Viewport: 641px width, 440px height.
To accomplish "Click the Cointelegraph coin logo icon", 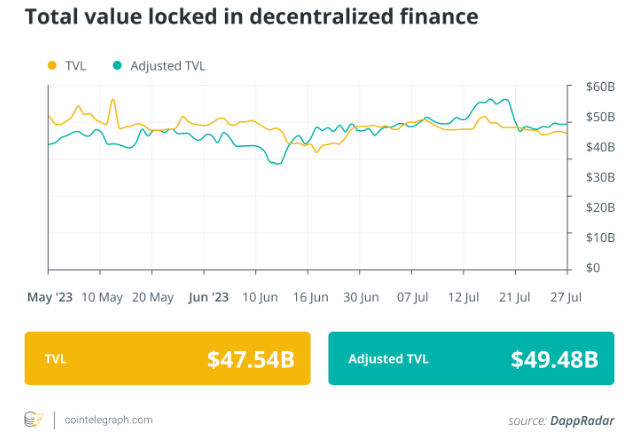I will 34,419.
